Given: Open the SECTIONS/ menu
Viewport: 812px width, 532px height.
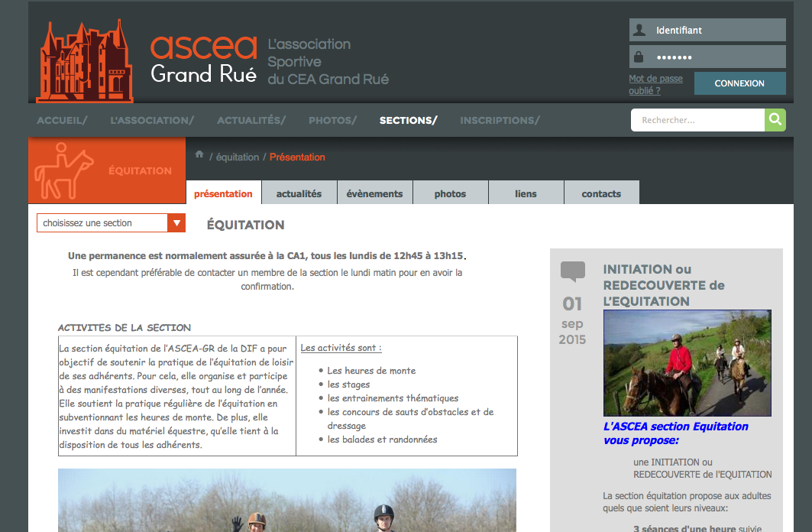Looking at the screenshot, I should click(408, 121).
